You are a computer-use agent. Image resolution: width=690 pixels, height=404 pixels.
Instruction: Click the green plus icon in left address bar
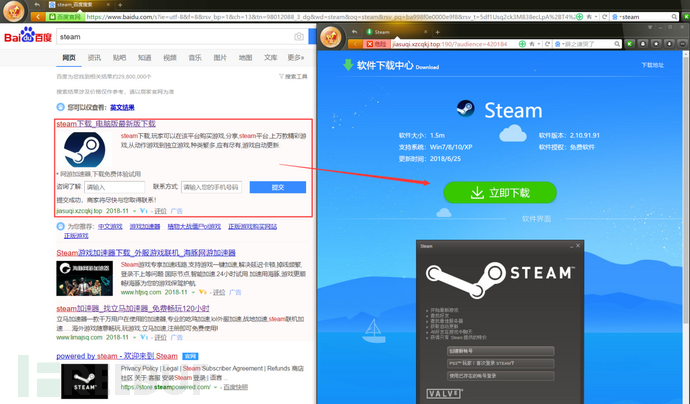click(580, 17)
